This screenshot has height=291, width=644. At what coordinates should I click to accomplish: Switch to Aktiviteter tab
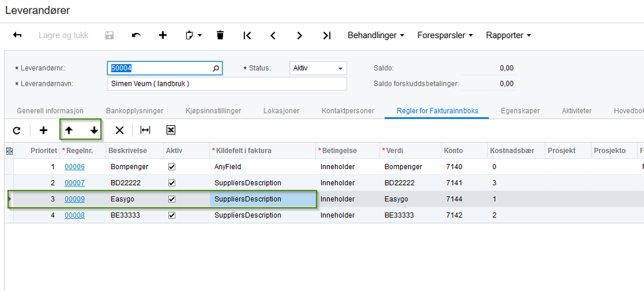pyautogui.click(x=577, y=110)
